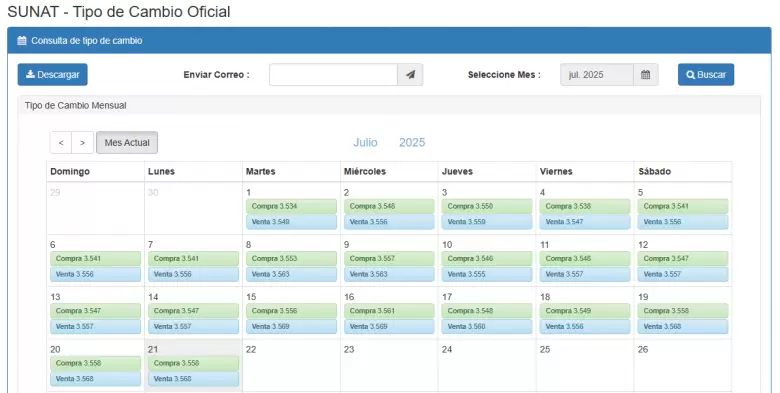Select Compra 3.548 on day 11
Image resolution: width=780 pixels, height=393 pixels.
[585, 259]
